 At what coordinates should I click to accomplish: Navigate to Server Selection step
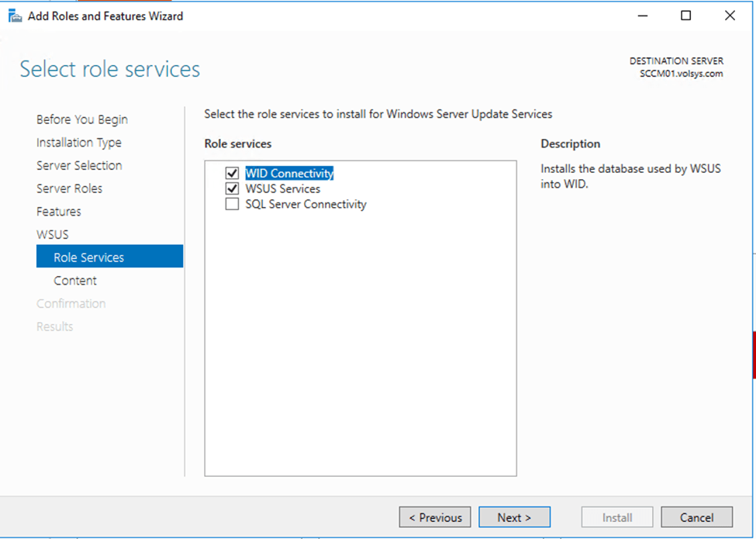pos(79,165)
